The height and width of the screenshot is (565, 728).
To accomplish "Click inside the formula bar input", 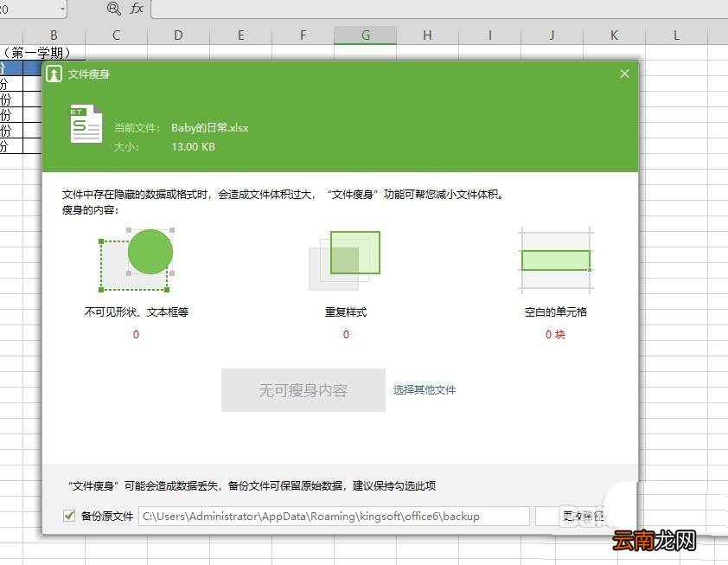I will click(x=439, y=9).
